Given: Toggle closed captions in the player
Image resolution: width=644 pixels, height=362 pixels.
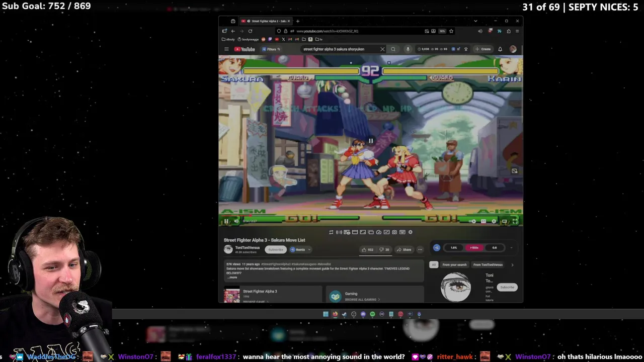Looking at the screenshot, I should tap(483, 221).
